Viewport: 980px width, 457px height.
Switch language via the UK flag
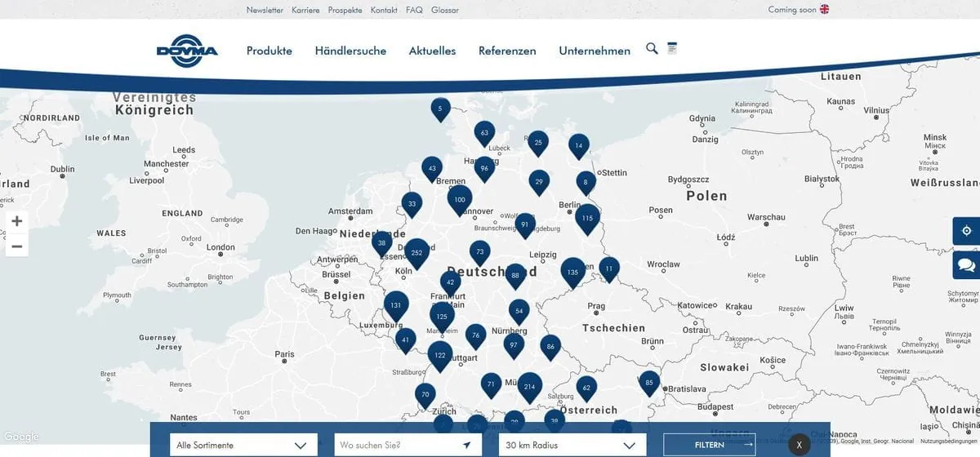pyautogui.click(x=824, y=10)
